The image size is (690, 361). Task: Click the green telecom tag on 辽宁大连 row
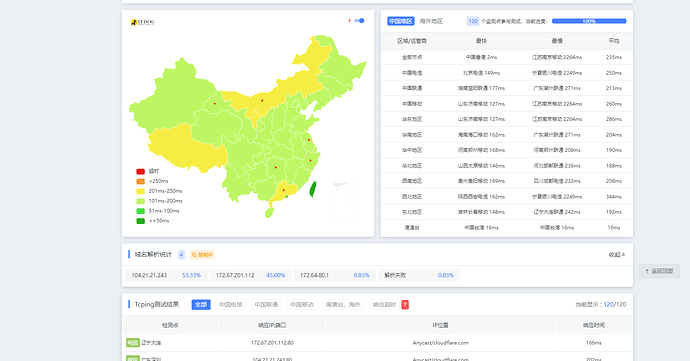[132, 343]
